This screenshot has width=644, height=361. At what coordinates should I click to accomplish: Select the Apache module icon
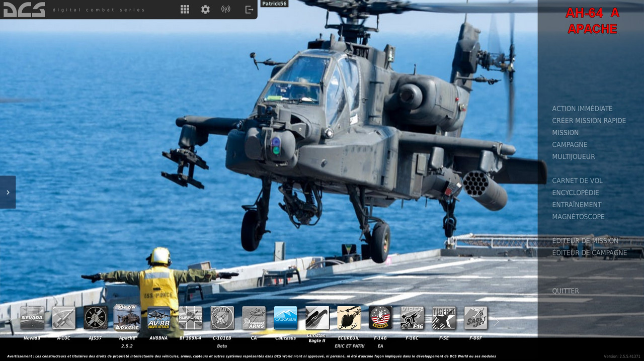tap(127, 317)
